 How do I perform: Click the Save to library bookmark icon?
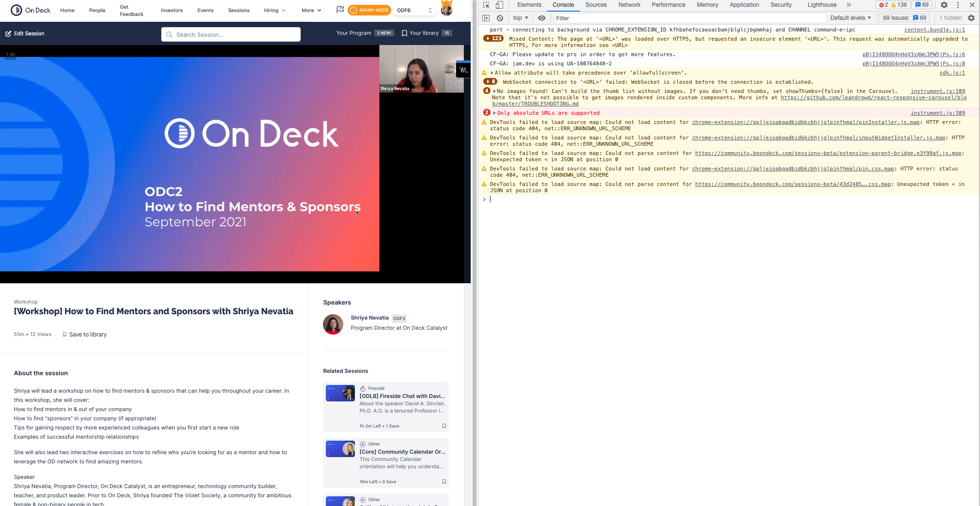coord(64,335)
